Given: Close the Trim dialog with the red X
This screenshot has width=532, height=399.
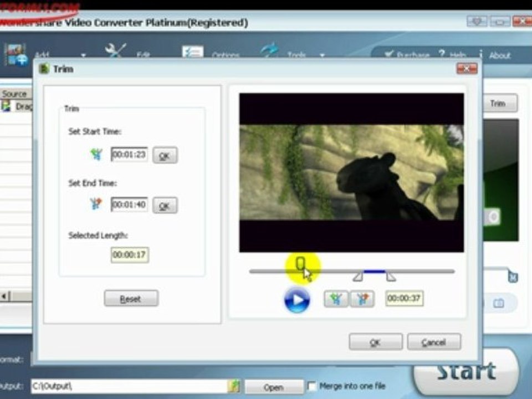Looking at the screenshot, I should pos(467,69).
